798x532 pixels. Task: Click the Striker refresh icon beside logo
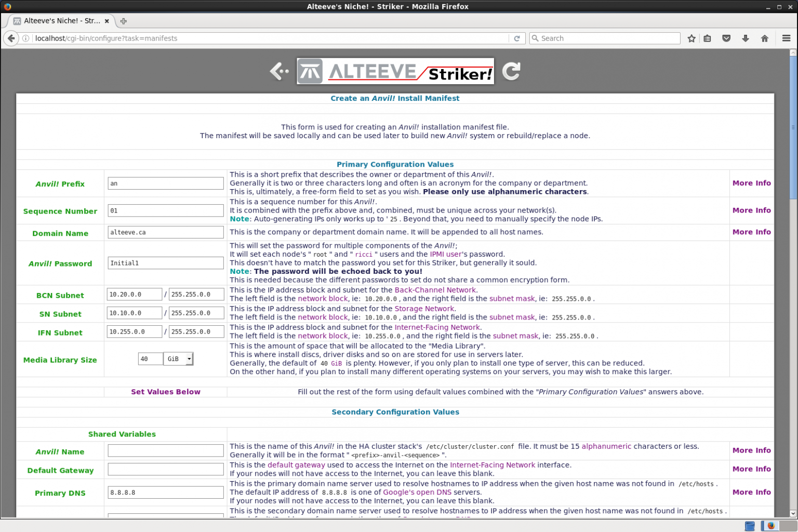click(511, 71)
